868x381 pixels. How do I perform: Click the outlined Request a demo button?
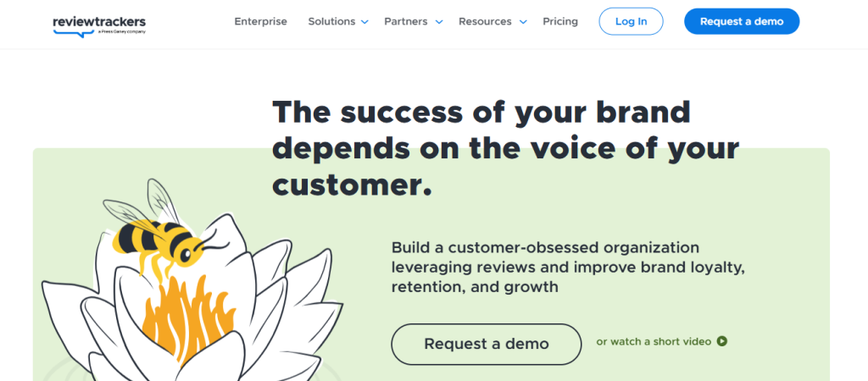coord(486,344)
